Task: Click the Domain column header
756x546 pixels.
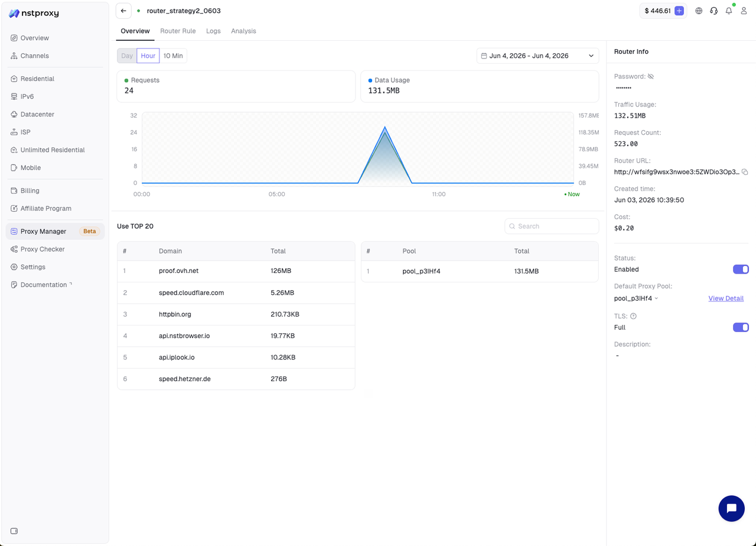Action: coord(170,251)
